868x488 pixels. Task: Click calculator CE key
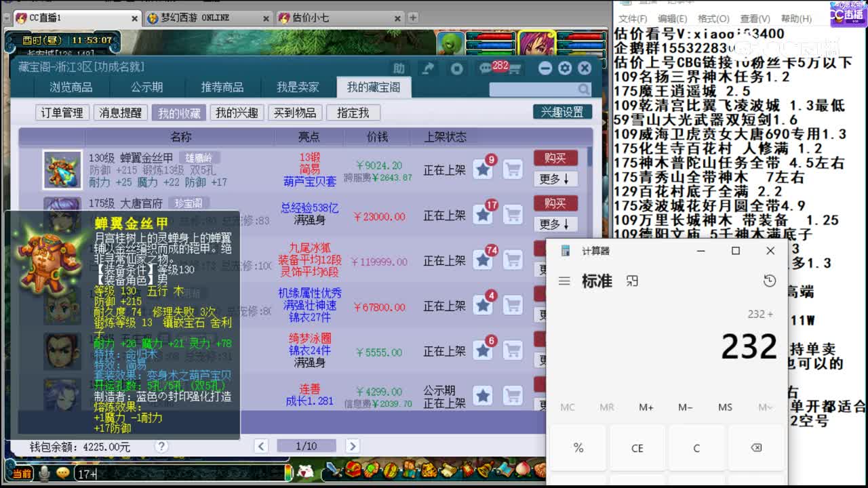(x=637, y=448)
